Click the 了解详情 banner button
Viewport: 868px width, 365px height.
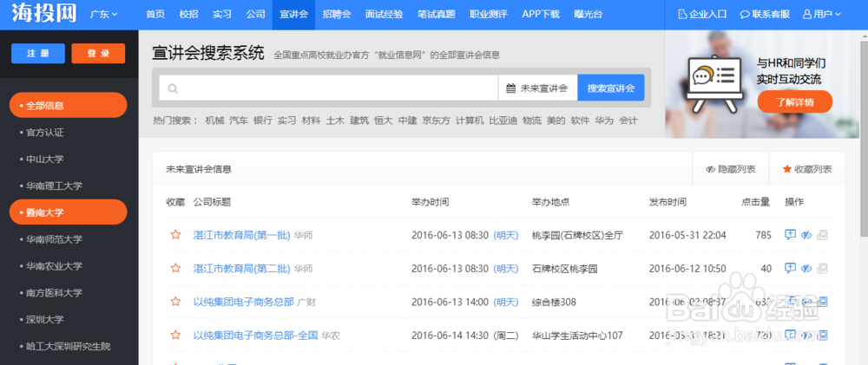794,101
